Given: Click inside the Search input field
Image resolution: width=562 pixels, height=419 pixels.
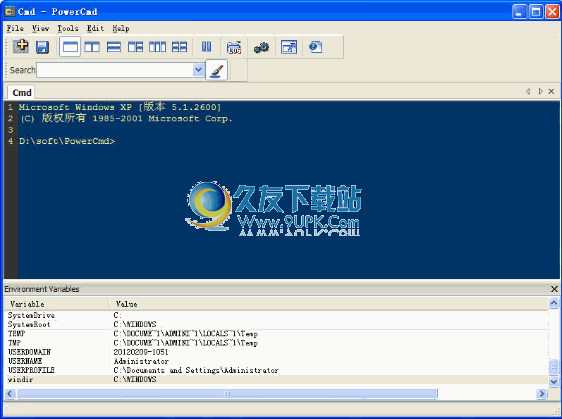Looking at the screenshot, I should (x=115, y=70).
